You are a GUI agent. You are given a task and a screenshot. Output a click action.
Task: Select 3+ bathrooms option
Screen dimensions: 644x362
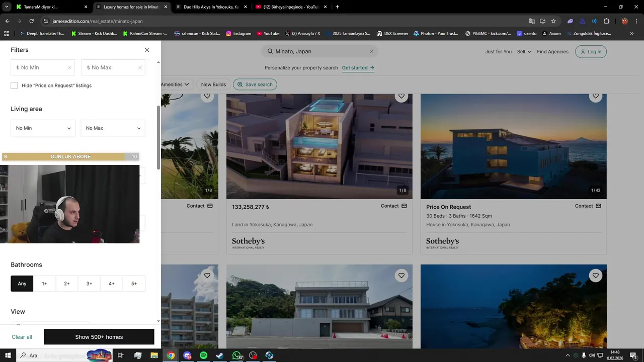89,284
